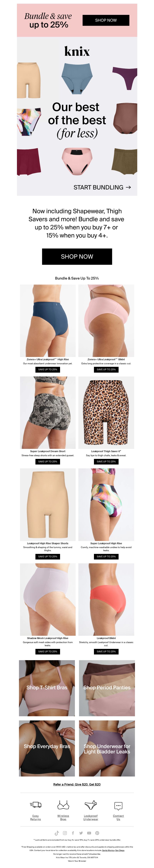This screenshot has height=868, width=154.
Task: Click the Wireless Bras bra icon
Action: [x=63, y=805]
